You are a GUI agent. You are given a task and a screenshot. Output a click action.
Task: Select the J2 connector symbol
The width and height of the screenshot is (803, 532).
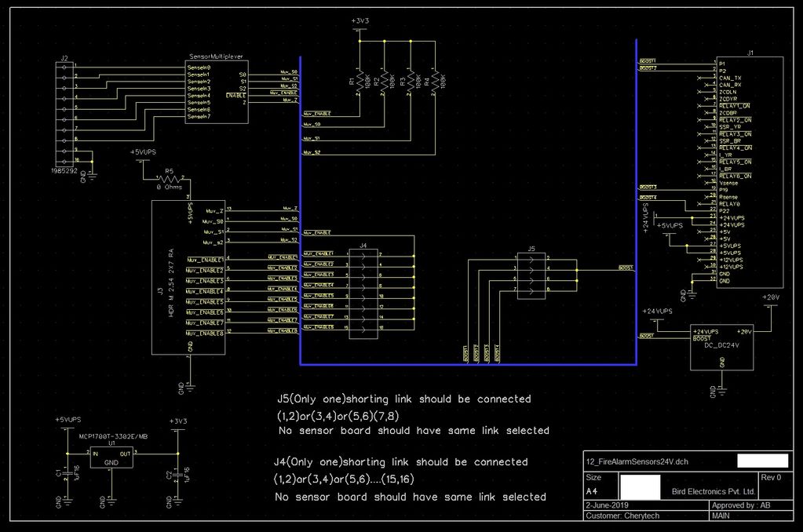(64, 115)
